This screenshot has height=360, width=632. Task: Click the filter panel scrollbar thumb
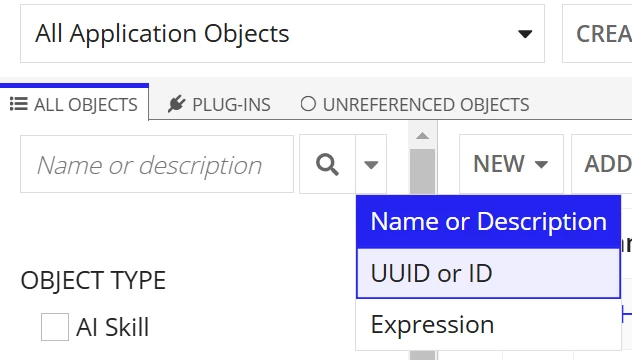[422, 173]
